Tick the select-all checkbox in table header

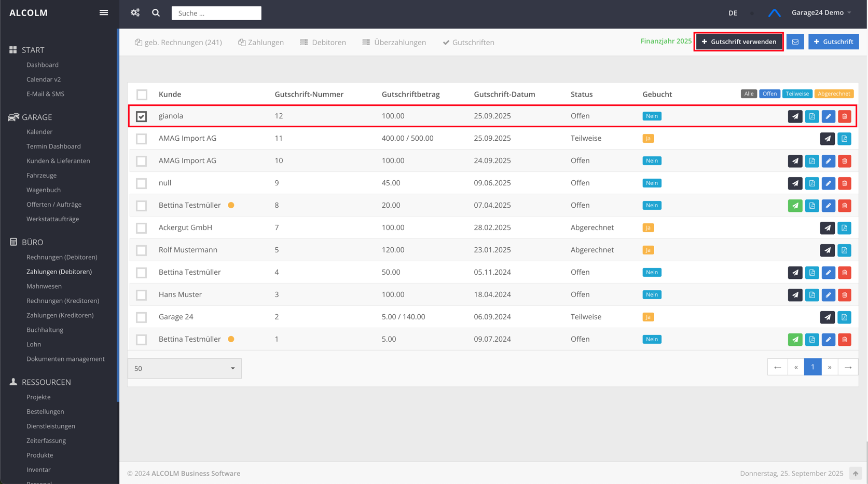pos(142,95)
